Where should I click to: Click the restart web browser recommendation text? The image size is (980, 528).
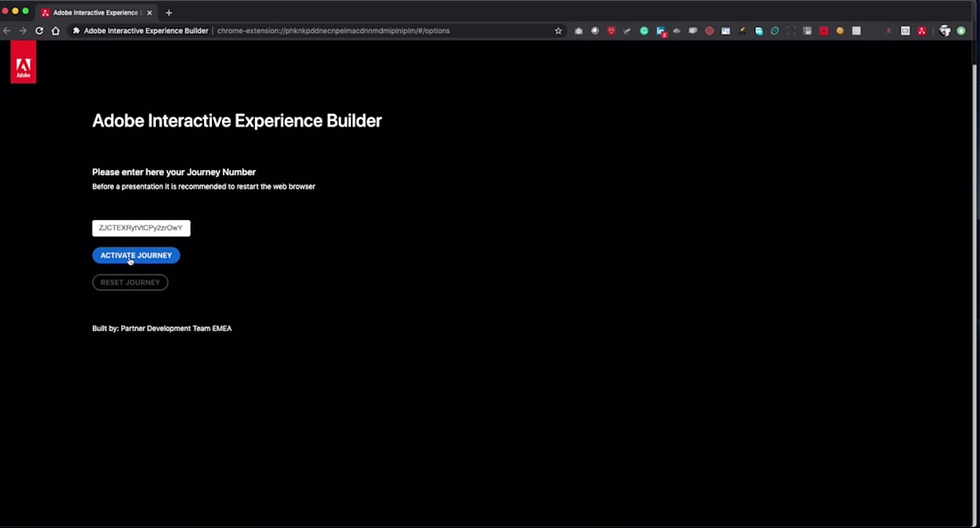click(204, 186)
